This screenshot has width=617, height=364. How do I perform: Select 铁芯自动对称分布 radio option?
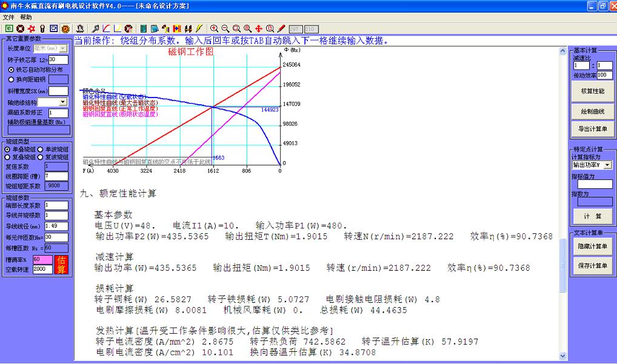point(11,70)
